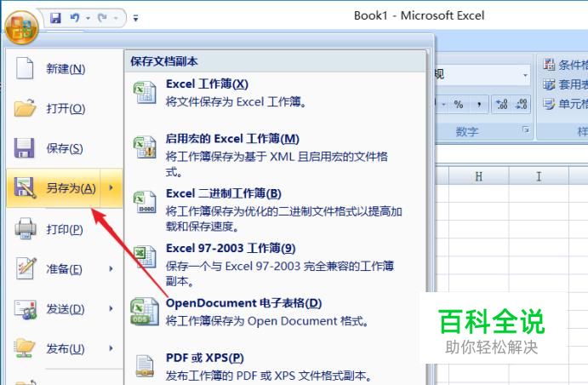Click the text 将工作簿保存为 Open Document 格式。

[x=268, y=321]
